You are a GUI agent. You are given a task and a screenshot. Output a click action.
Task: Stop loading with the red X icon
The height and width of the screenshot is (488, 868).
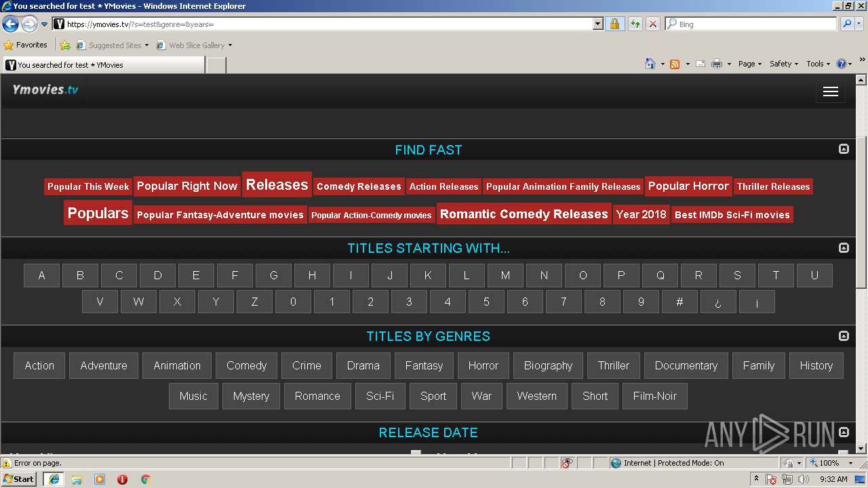652,24
